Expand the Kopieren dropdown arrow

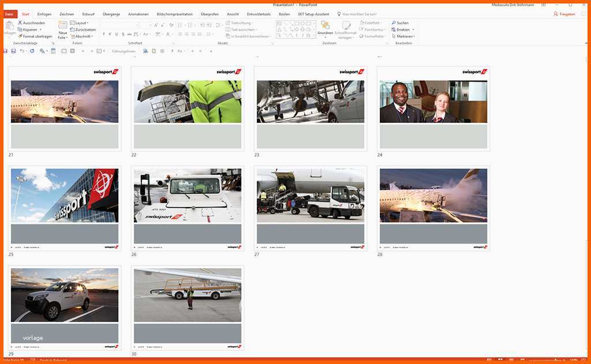pos(40,30)
